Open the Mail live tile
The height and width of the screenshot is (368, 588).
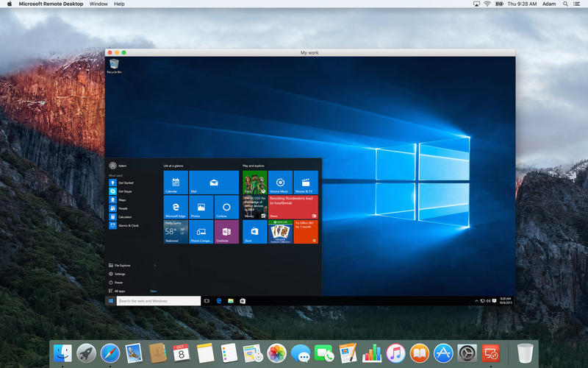tap(214, 182)
